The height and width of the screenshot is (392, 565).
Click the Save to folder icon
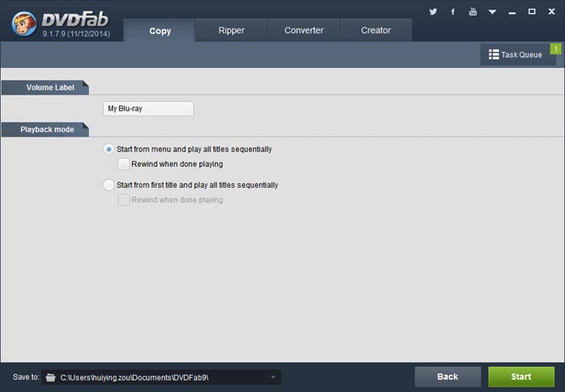click(x=50, y=377)
